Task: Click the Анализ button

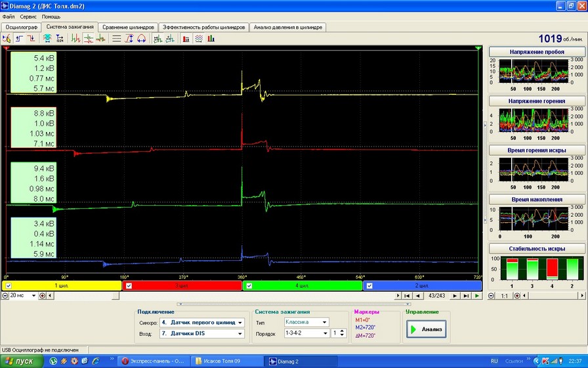Action: 427,329
